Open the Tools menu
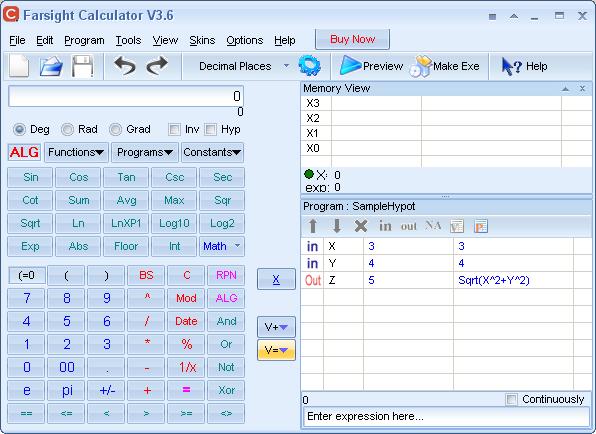 [128, 40]
